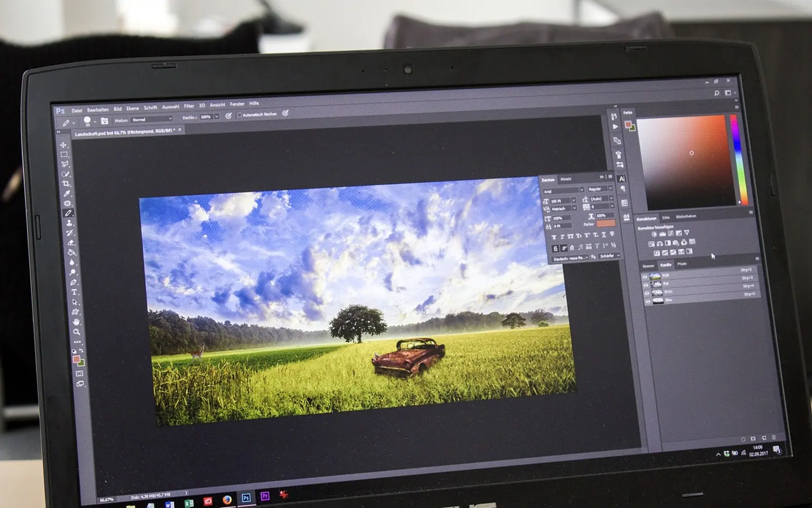This screenshot has width=812, height=508.
Task: Hide the Rot channel eye icon
Action: [x=646, y=285]
